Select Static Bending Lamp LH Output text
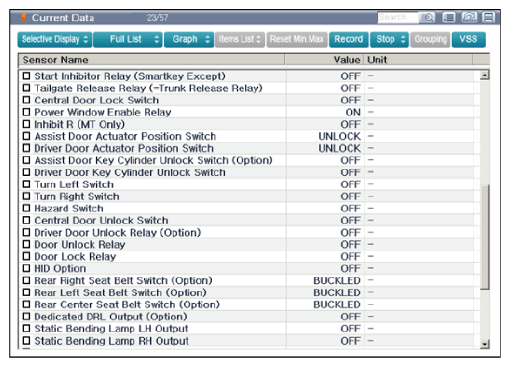The height and width of the screenshot is (367, 510). pos(111,328)
